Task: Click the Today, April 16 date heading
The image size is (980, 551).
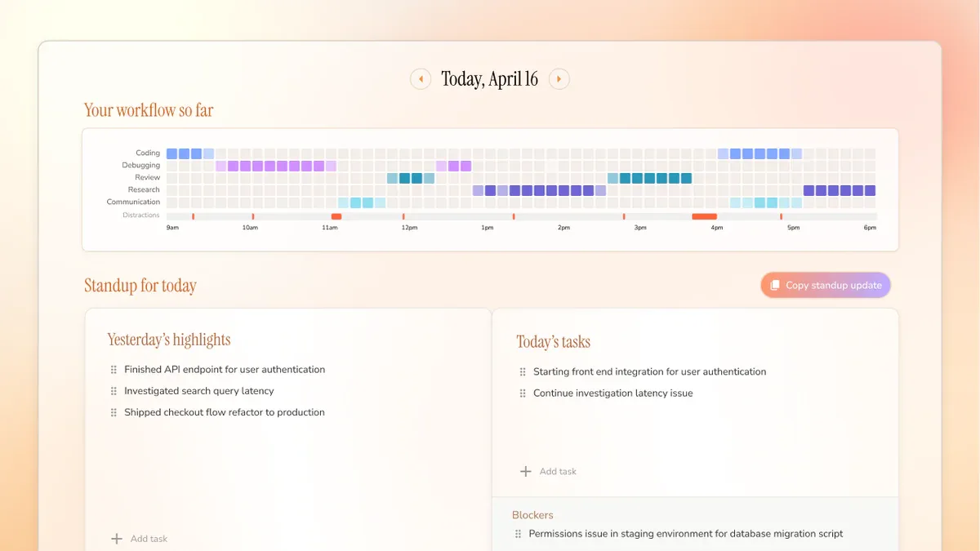Action: (490, 79)
